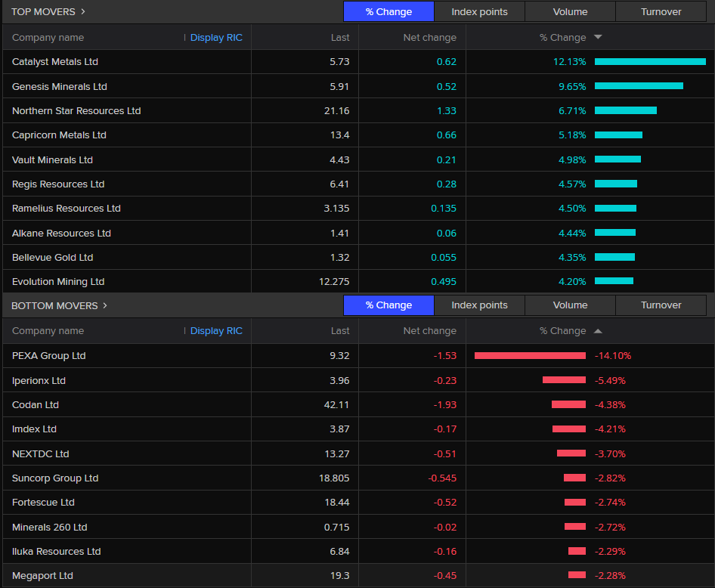Click net change -1.93
This screenshot has height=588, width=715.
tap(444, 405)
